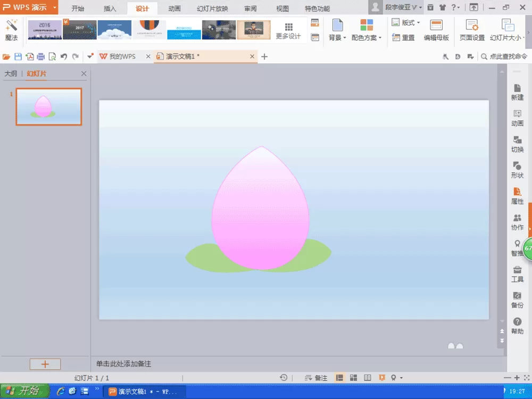The image size is (532, 399).
Task: Expand the 版式 layout dropdown
Action: [x=406, y=23]
